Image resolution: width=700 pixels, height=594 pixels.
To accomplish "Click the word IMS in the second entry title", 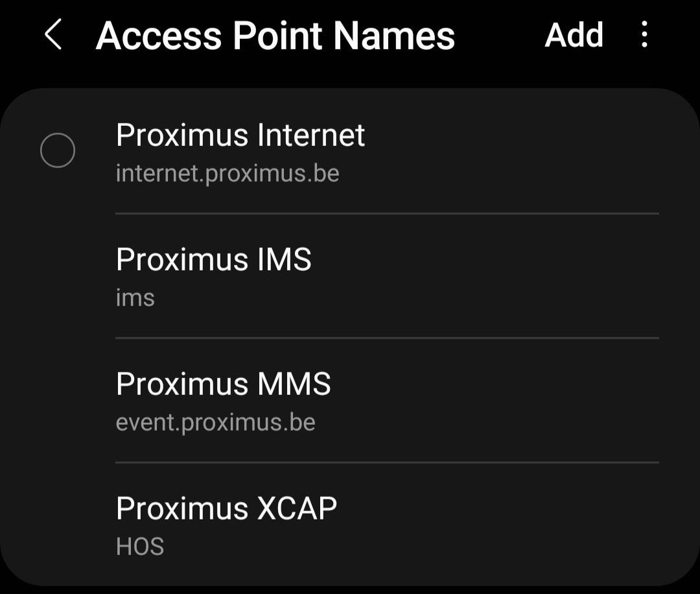I will [x=284, y=259].
